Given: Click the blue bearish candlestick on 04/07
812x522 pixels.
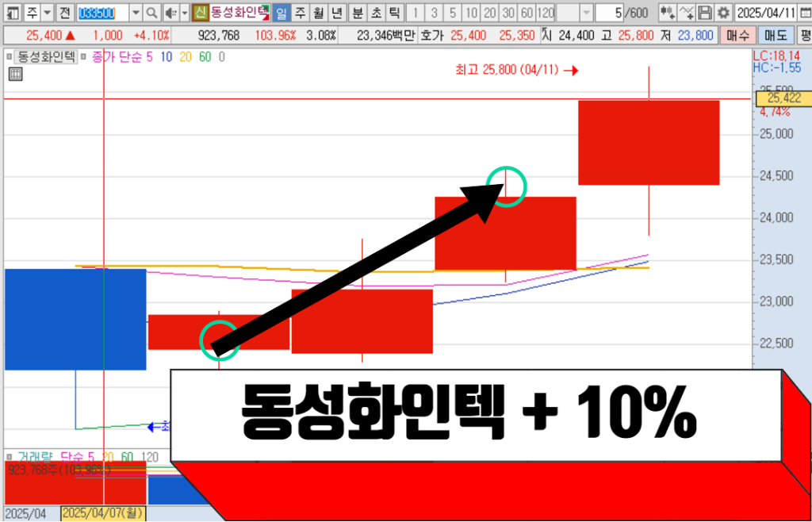Looking at the screenshot, I should click(75, 320).
